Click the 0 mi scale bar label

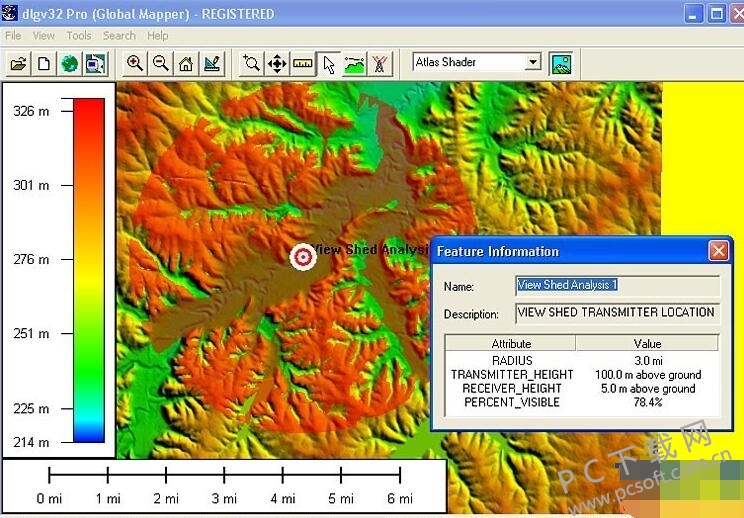click(49, 499)
